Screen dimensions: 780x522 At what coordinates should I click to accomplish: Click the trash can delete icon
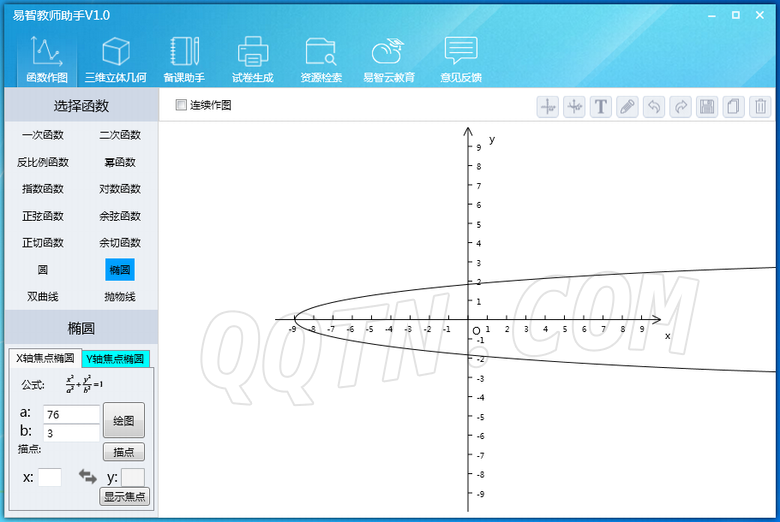(x=761, y=107)
